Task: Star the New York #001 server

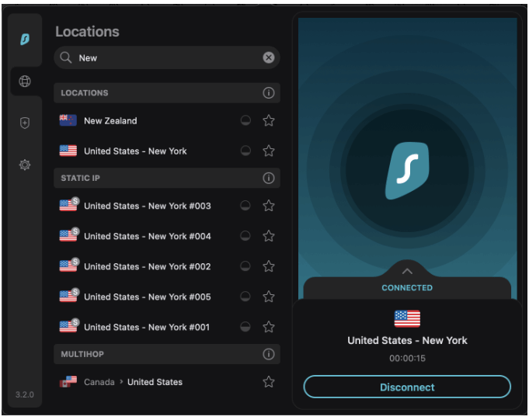Action: (269, 327)
